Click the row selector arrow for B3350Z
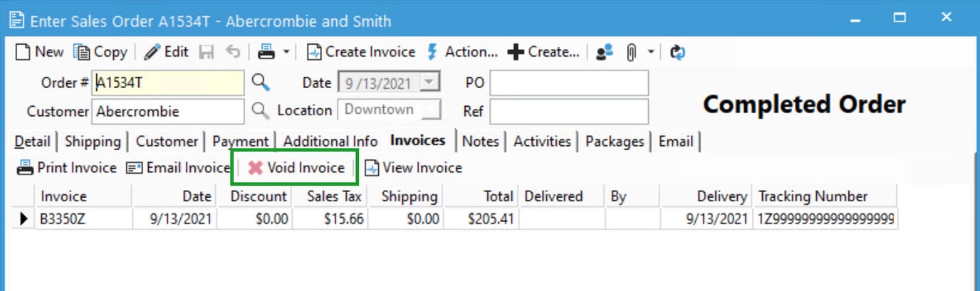 click(24, 219)
